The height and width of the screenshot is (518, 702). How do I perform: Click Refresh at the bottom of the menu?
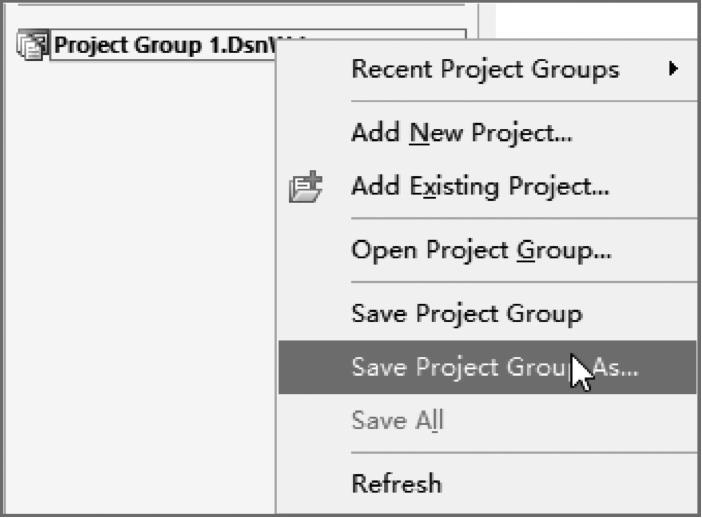click(x=396, y=484)
